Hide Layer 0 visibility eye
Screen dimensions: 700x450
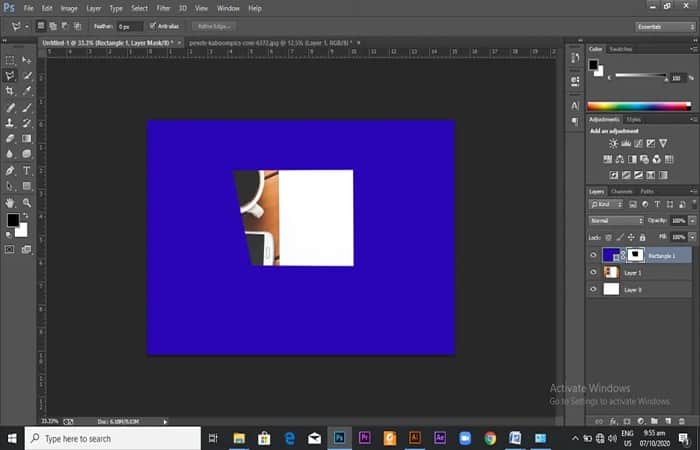(x=593, y=289)
